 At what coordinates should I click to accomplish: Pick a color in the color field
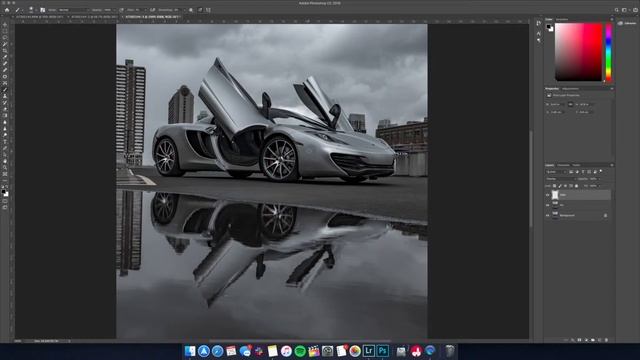point(578,52)
